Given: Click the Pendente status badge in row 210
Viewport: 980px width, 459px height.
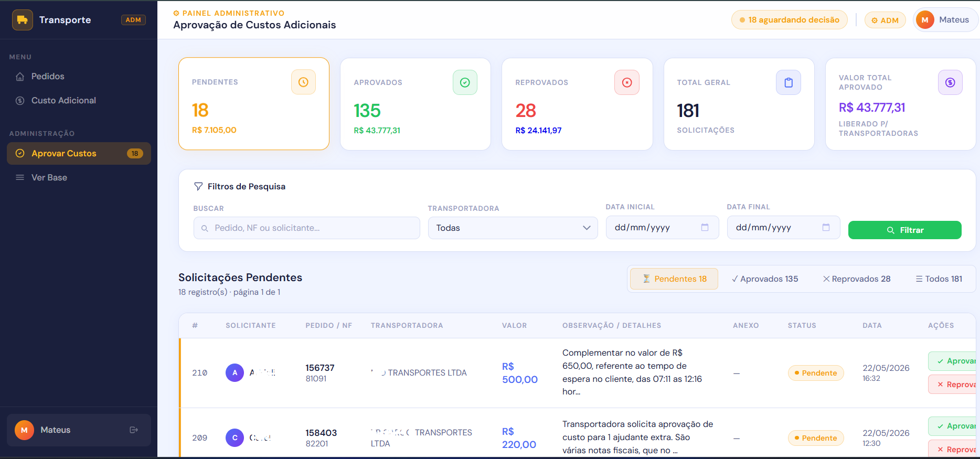Looking at the screenshot, I should [816, 373].
